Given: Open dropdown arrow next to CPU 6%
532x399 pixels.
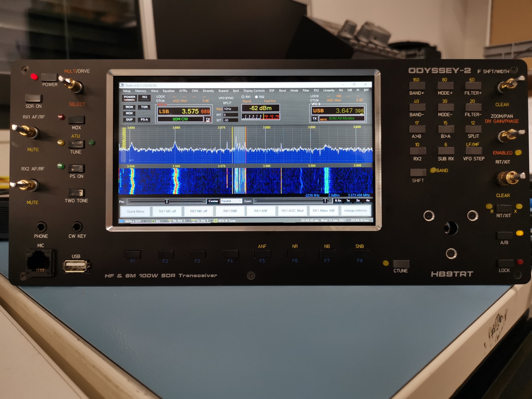Looking at the screenshot, I should click(165, 221).
